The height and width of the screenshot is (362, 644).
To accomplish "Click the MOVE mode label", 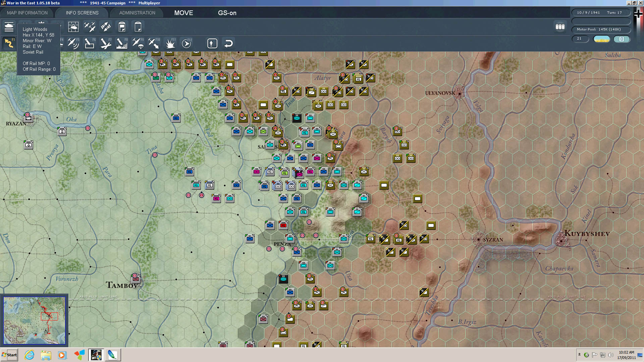I will pos(183,13).
